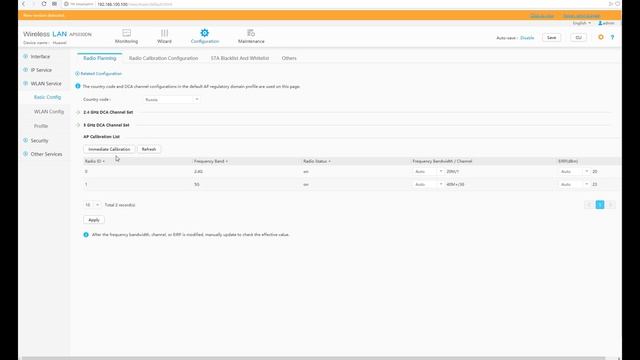Image resolution: width=640 pixels, height=360 pixels.
Task: Sort by the Radio ID column header
Action: click(x=95, y=161)
